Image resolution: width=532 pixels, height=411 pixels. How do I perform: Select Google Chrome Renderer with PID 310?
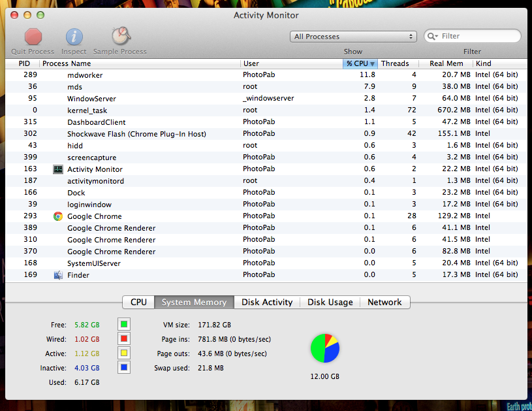click(266, 240)
